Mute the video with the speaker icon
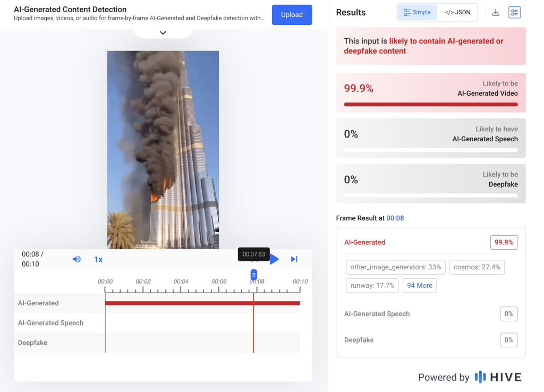The height and width of the screenshot is (392, 544). click(76, 259)
